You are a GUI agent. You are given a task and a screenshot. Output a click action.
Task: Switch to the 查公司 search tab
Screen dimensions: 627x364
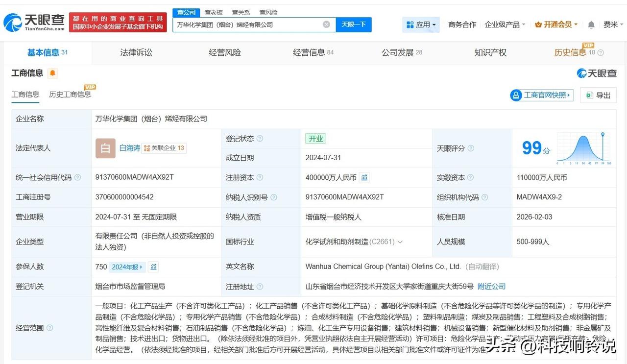(186, 12)
